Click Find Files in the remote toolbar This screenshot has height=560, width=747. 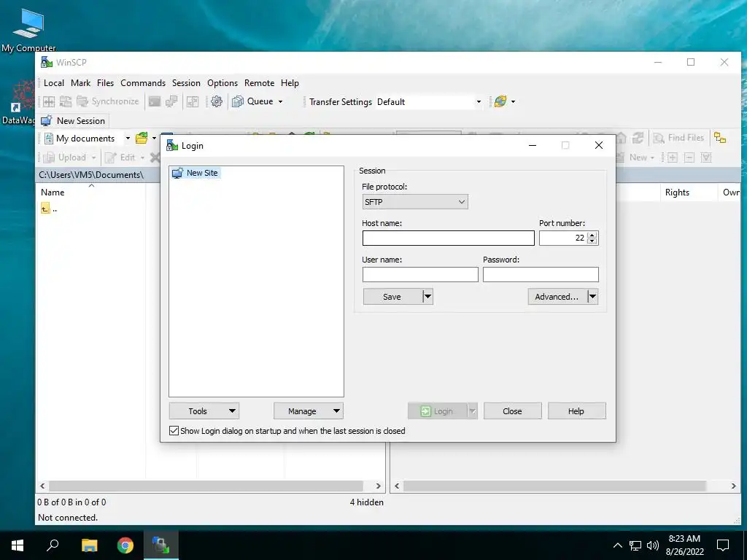point(678,138)
